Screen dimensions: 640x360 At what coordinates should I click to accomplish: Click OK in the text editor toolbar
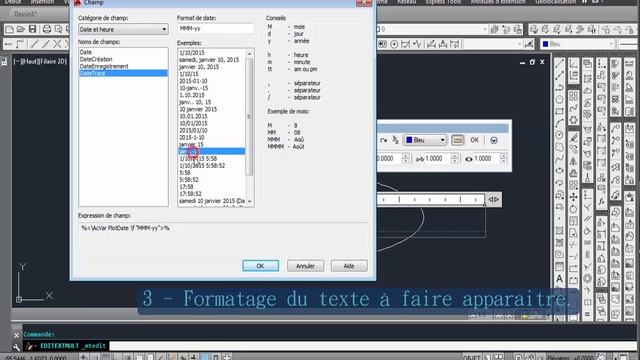pyautogui.click(x=474, y=140)
